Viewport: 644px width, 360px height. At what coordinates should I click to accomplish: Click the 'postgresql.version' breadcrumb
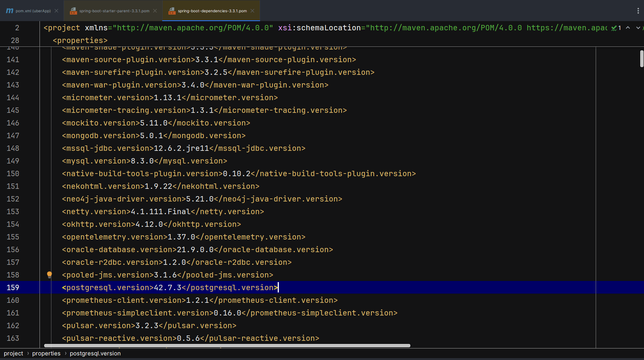click(95, 353)
